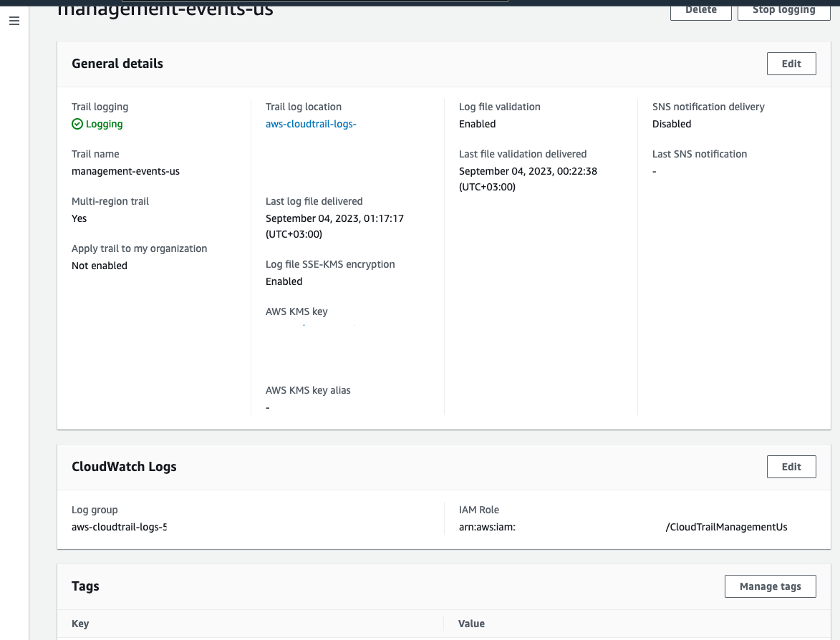Click the SNS notification delivery Disabled status

click(672, 124)
